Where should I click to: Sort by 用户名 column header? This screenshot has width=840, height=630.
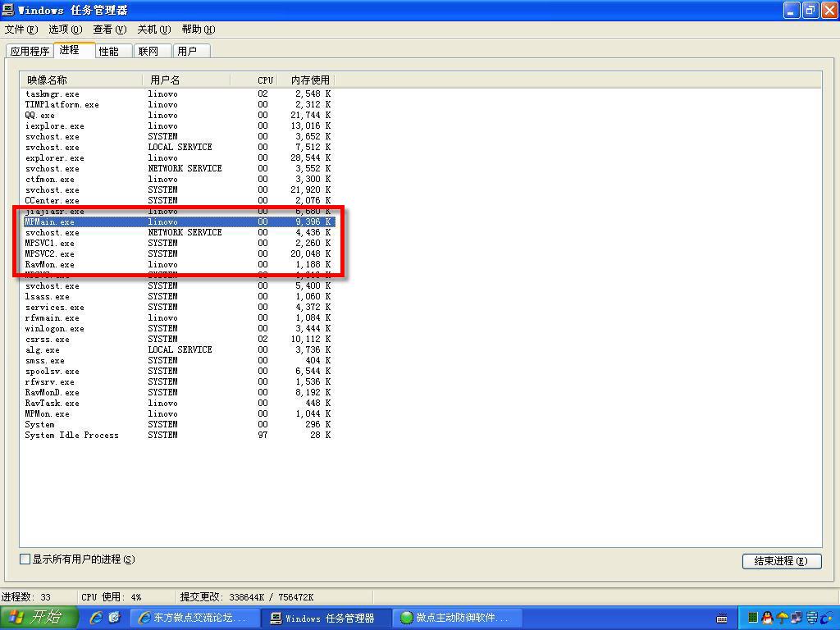click(186, 80)
